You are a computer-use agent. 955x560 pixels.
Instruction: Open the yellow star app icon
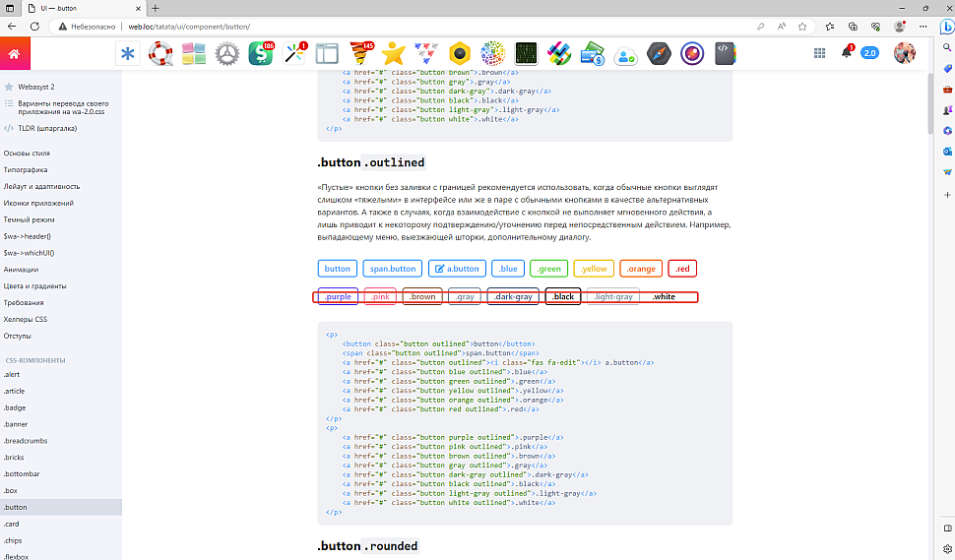point(394,54)
